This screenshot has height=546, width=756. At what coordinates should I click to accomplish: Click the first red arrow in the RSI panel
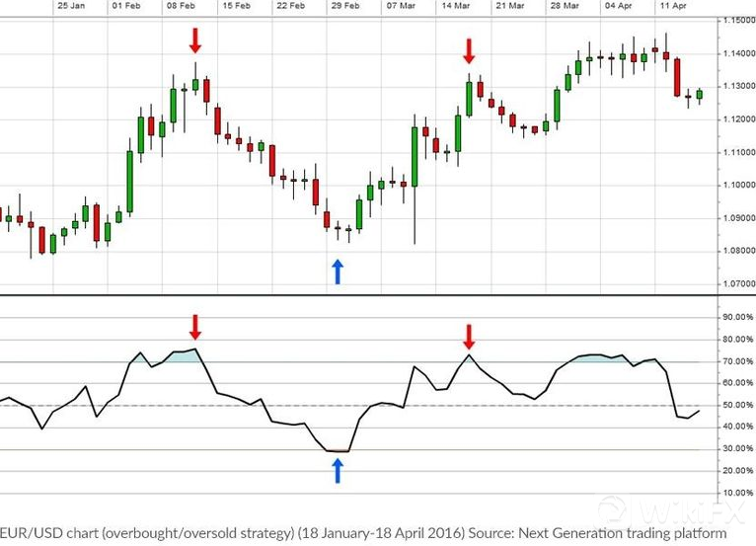click(195, 327)
